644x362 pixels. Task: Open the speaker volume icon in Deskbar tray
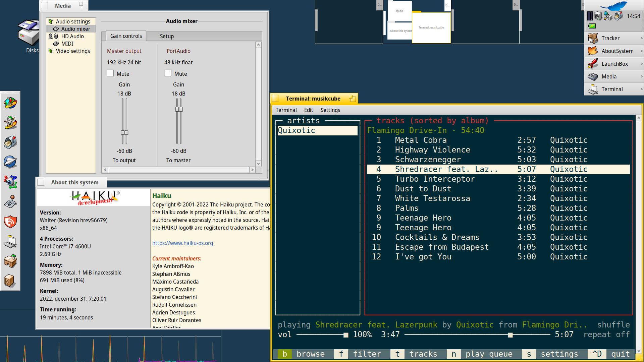pos(598,16)
